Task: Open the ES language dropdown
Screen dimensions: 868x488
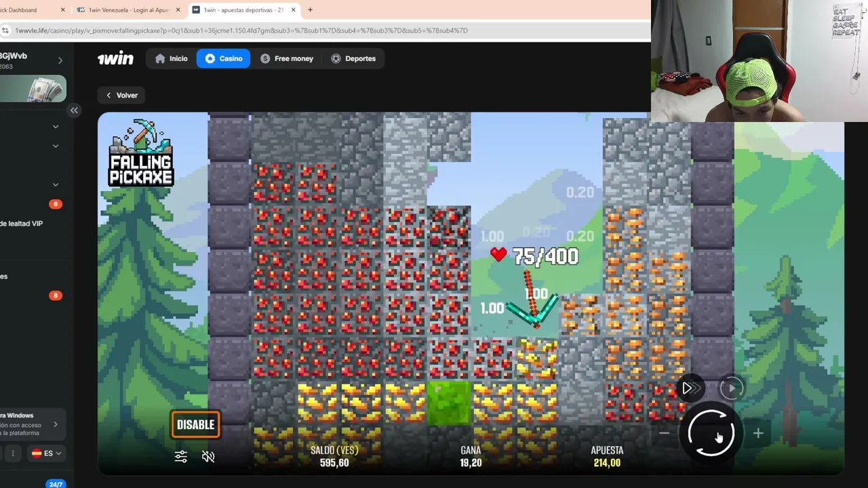Action: pos(45,453)
